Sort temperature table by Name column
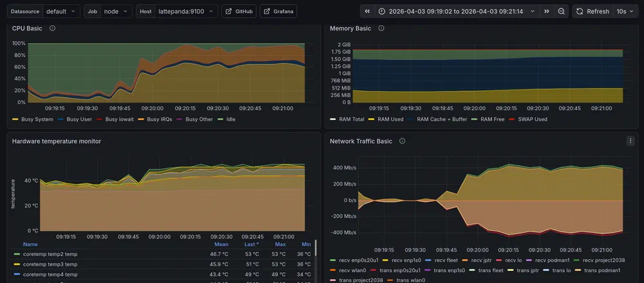Image resolution: width=644 pixels, height=283 pixels. click(30, 244)
